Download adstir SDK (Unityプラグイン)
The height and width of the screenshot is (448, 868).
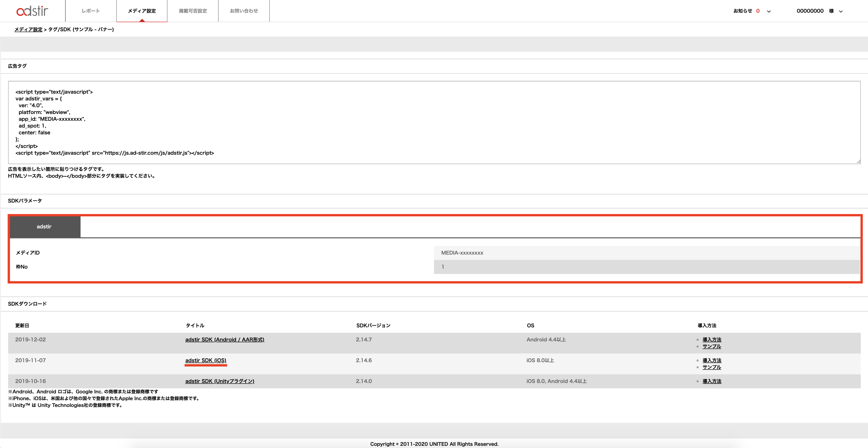[x=220, y=381]
